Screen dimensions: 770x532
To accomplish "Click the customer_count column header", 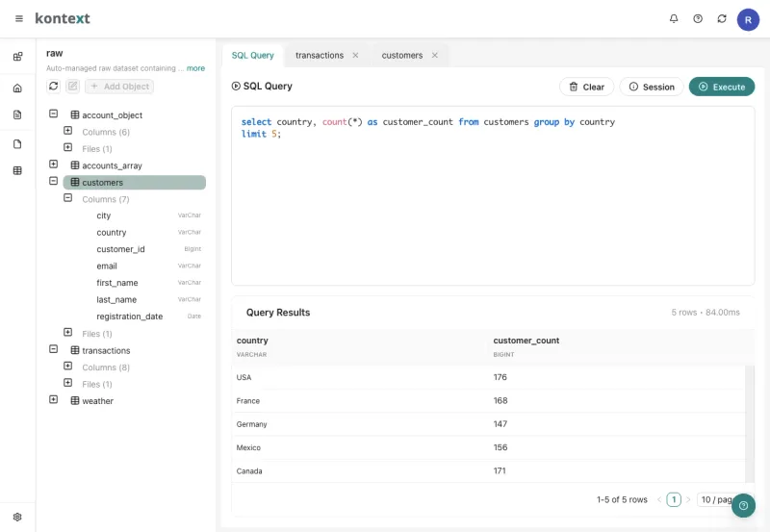I will point(526,341).
